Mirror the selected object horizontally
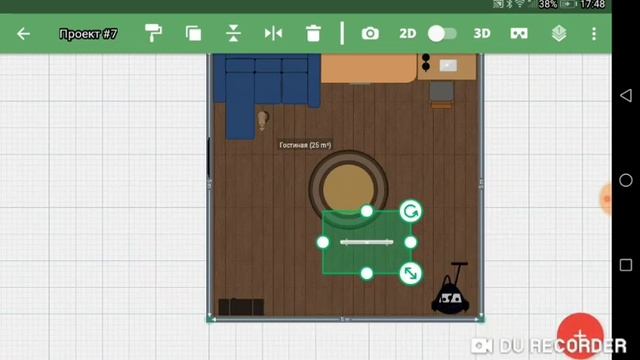Viewport: 640px width, 360px height. pos(273,33)
